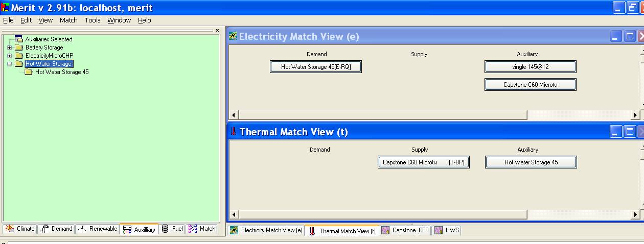Expand the Battery Storage tree node
644x244 pixels.
tap(9, 47)
